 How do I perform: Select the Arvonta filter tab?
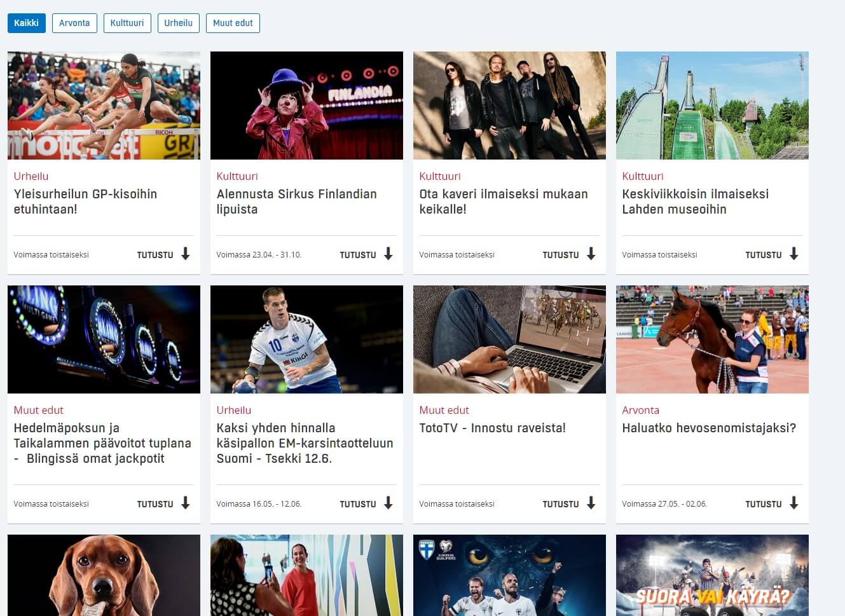(74, 23)
